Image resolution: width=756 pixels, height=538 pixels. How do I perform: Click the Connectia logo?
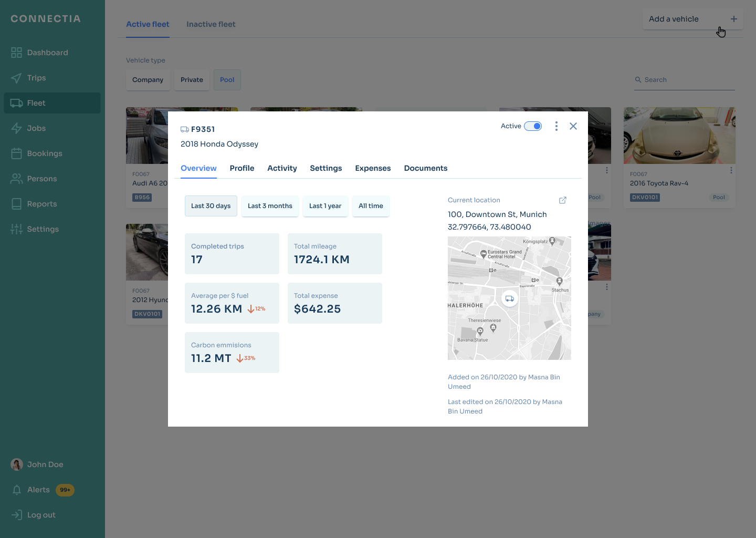click(46, 19)
